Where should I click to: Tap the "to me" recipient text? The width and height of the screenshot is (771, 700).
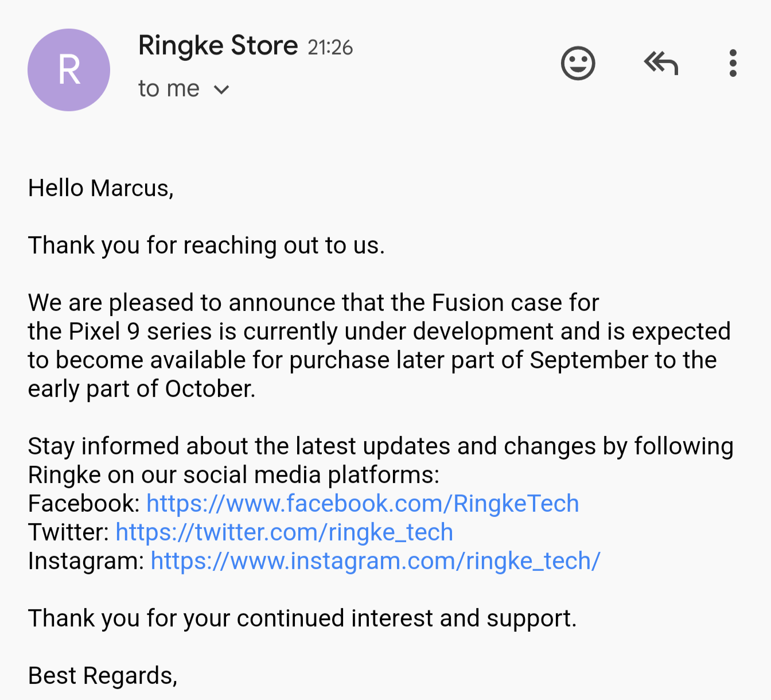click(169, 89)
